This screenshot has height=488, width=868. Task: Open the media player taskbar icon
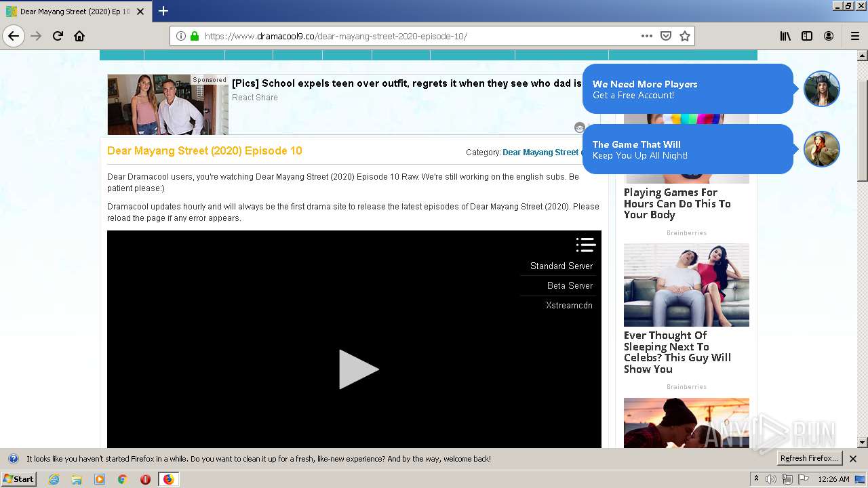click(100, 479)
